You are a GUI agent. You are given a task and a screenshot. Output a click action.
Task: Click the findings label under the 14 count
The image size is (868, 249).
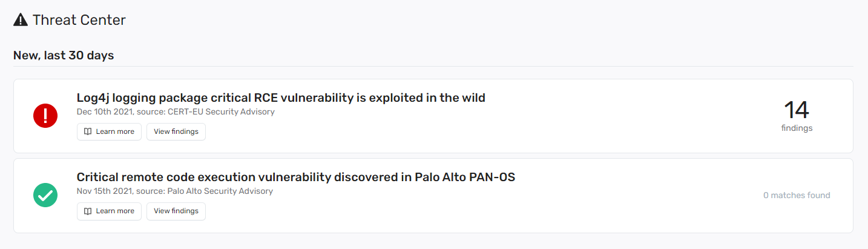797,128
